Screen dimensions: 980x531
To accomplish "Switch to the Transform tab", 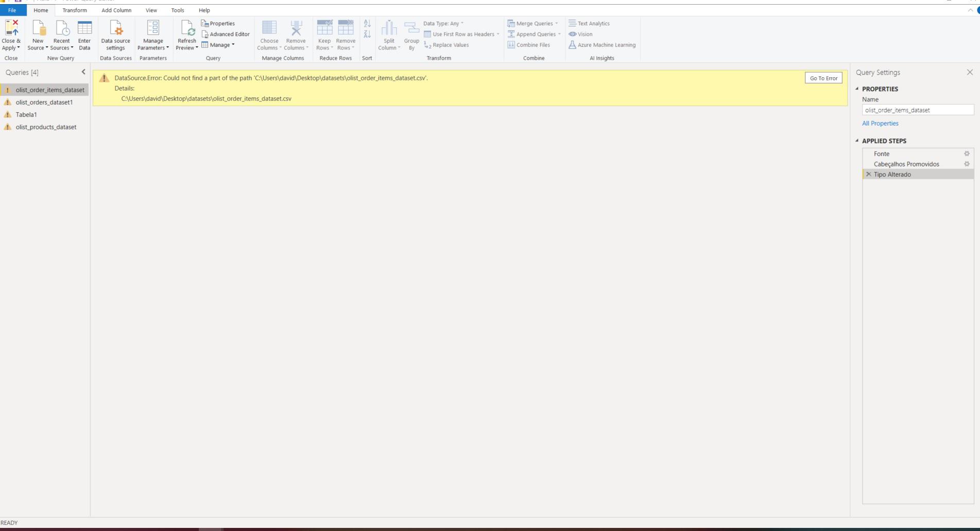I will (75, 10).
